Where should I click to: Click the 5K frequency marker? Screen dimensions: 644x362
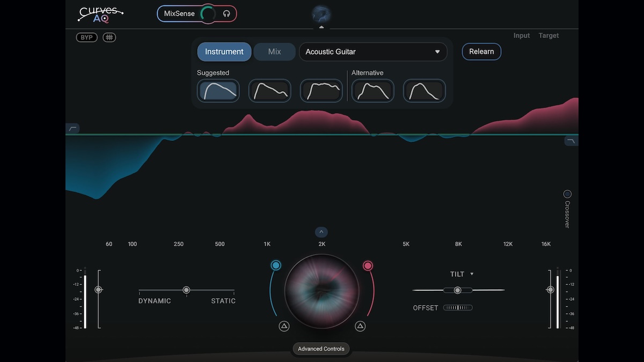pyautogui.click(x=406, y=244)
